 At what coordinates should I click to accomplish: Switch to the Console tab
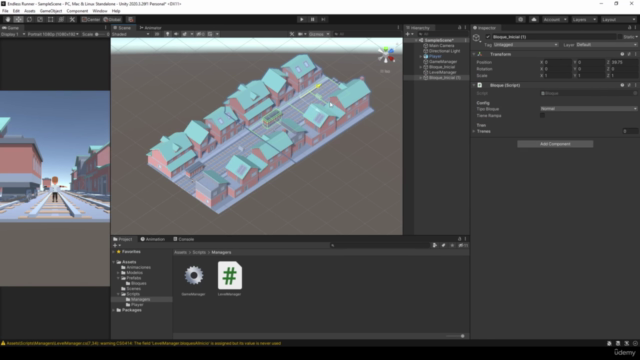[x=184, y=239]
